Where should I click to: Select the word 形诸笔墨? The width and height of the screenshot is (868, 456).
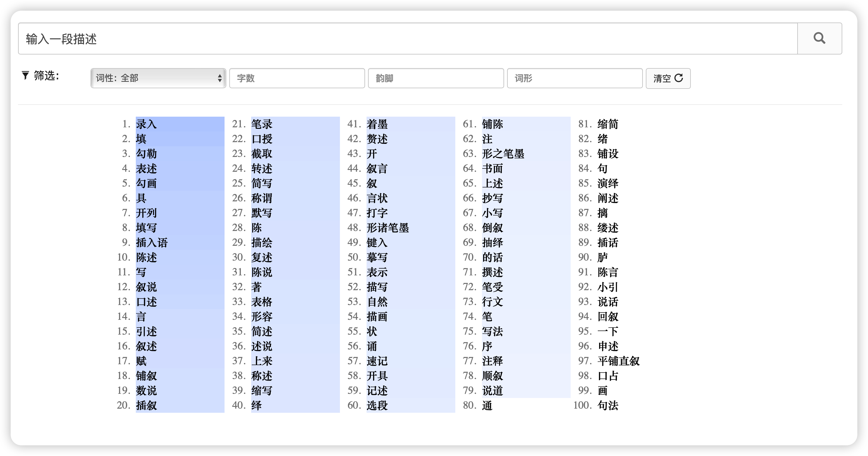pyautogui.click(x=388, y=228)
